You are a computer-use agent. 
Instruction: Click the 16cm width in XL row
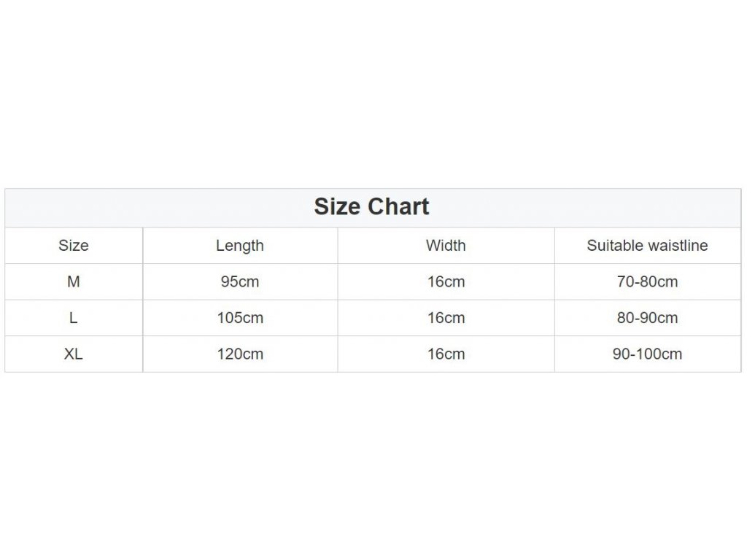click(446, 354)
